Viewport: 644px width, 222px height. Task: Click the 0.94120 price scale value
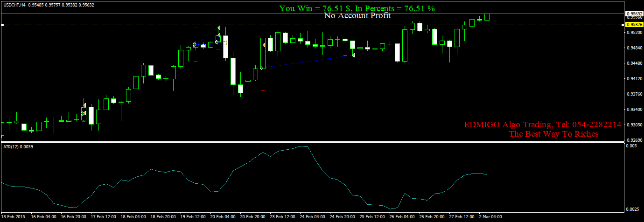635,79
